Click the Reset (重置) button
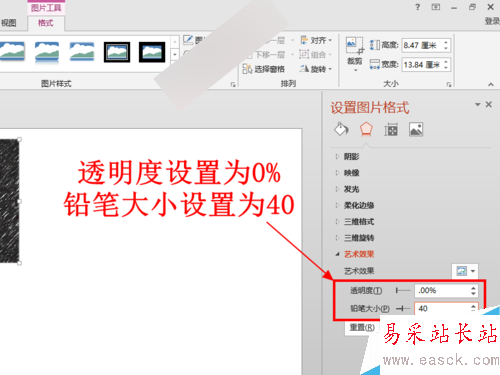The height and width of the screenshot is (375, 500). [362, 327]
